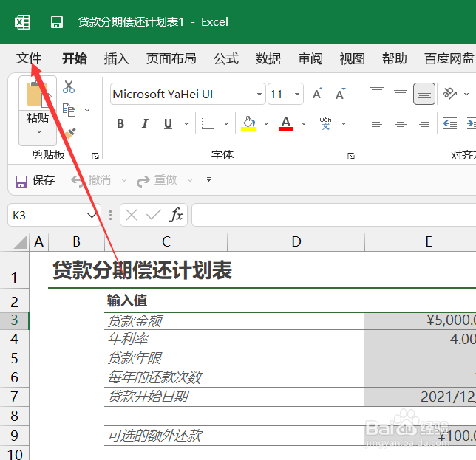Screen dimensions: 476x460
Task: Switch to the 开始 Home tab
Action: pyautogui.click(x=75, y=58)
